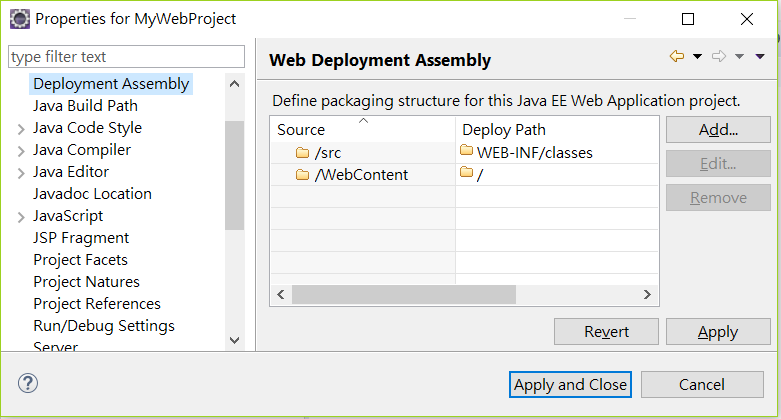Select the /WebContent folder icon
This screenshot has height=419, width=781.
click(x=302, y=174)
